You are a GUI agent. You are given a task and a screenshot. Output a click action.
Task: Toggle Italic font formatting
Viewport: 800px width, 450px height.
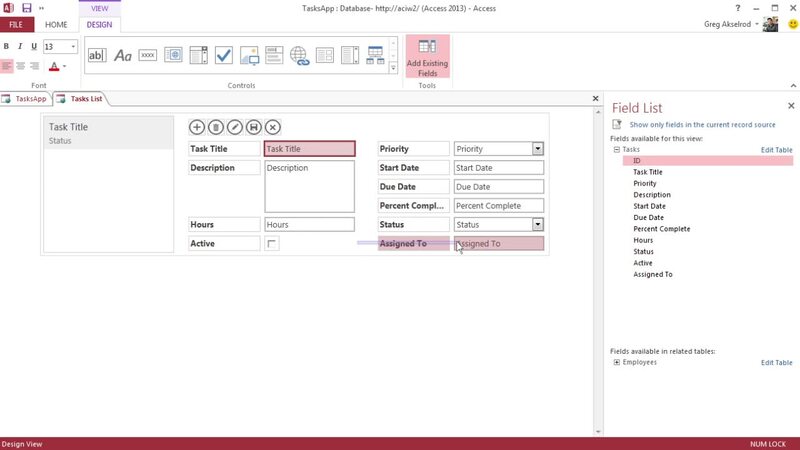tap(21, 47)
